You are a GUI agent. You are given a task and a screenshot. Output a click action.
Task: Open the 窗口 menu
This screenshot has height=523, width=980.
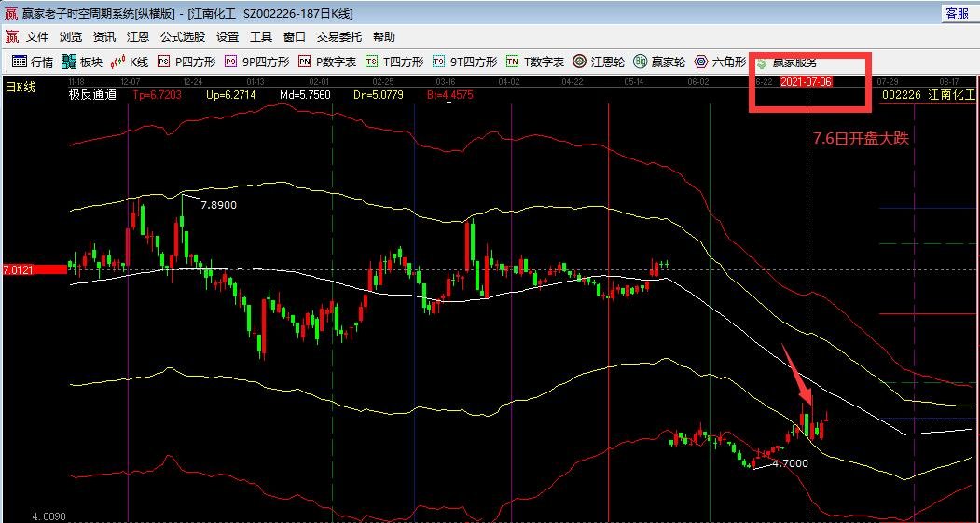295,37
